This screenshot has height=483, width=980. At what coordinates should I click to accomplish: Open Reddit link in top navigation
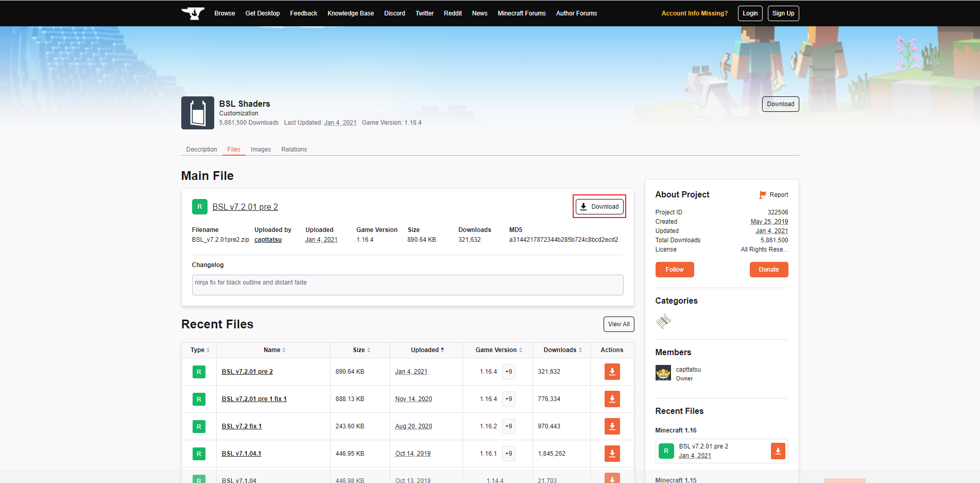click(x=453, y=13)
